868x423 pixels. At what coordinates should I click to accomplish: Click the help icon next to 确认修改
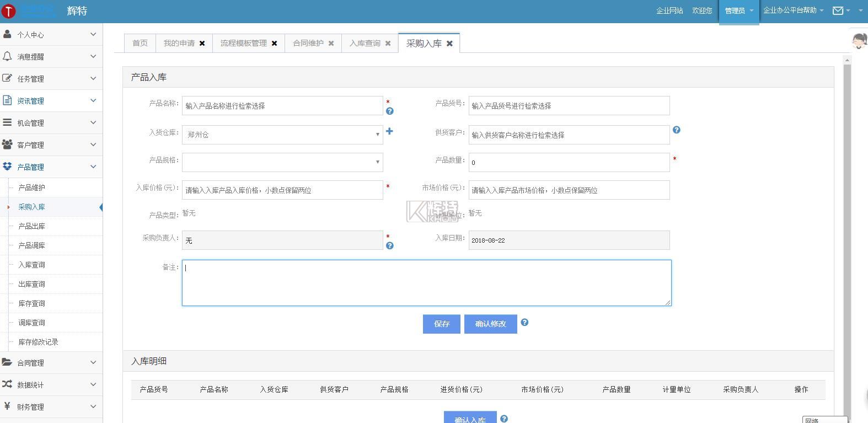524,323
